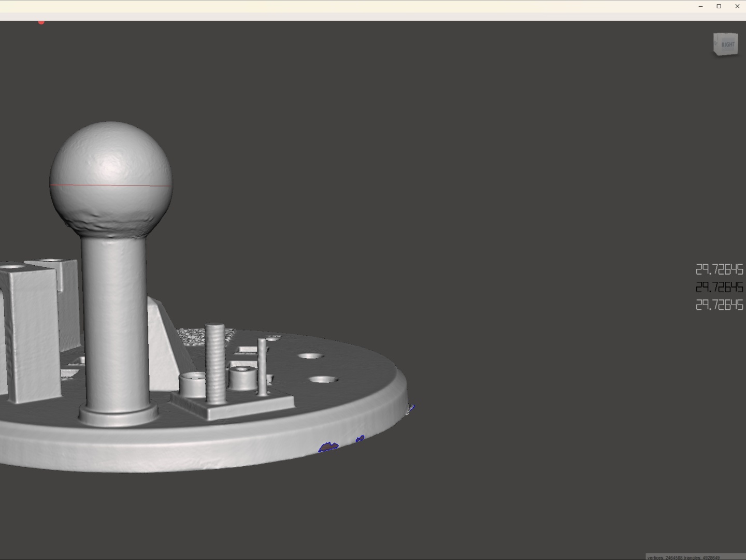Click the vertices and triangles status text

pyautogui.click(x=683, y=557)
